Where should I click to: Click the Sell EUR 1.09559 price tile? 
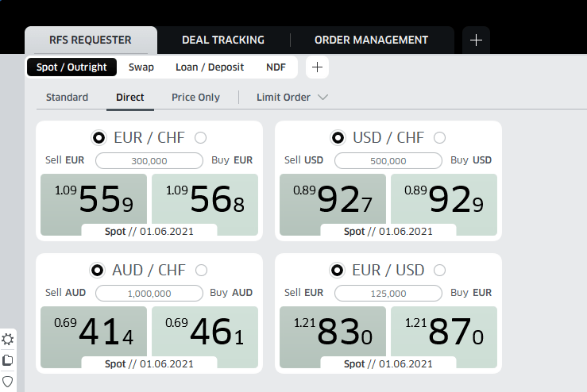pos(94,201)
